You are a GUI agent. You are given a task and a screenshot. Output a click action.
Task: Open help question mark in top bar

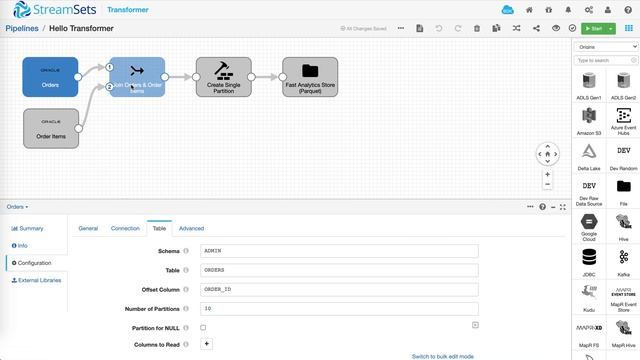point(628,10)
